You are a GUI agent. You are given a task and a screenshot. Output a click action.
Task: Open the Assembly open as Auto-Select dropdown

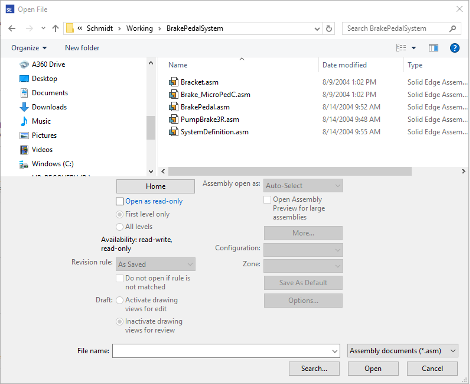click(303, 186)
